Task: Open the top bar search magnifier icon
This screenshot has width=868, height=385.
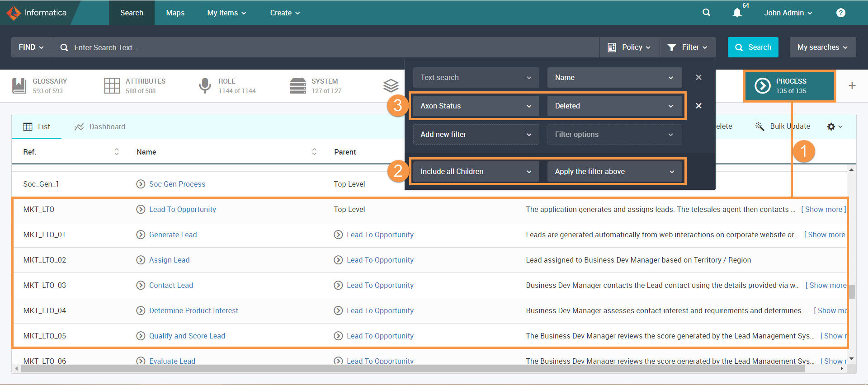Action: coord(706,13)
